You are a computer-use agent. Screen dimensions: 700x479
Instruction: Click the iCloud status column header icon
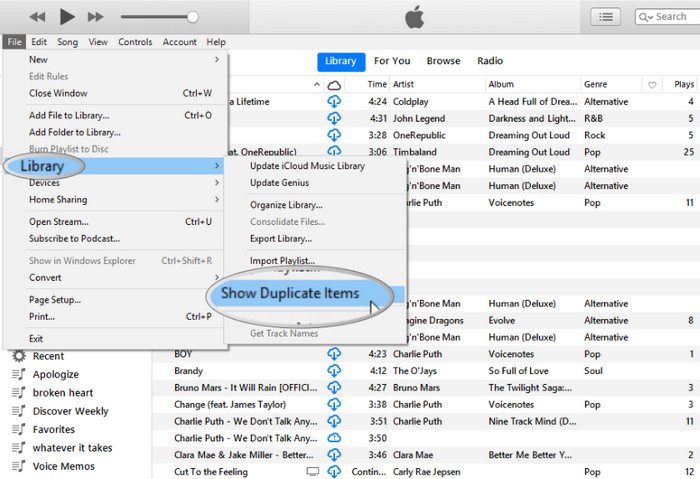tap(334, 85)
